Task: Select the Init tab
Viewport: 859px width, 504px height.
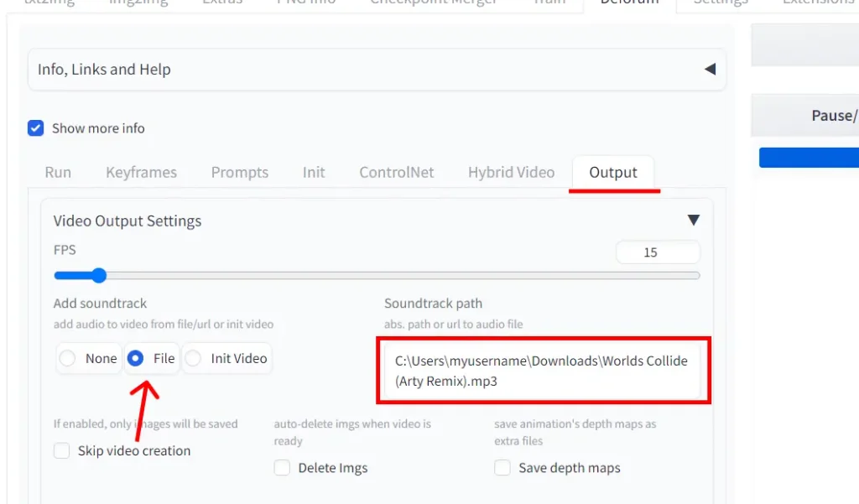Action: [x=314, y=173]
